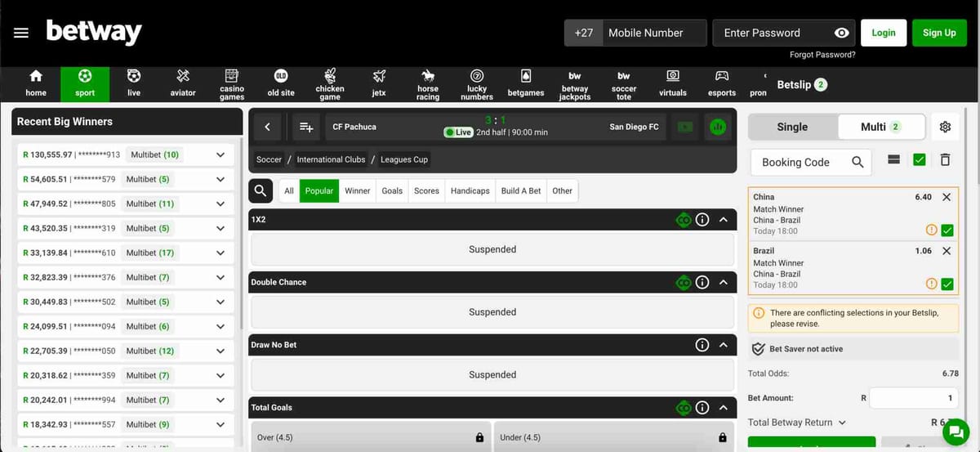The image size is (980, 452).
Task: Open betway jackpots
Action: tap(575, 83)
